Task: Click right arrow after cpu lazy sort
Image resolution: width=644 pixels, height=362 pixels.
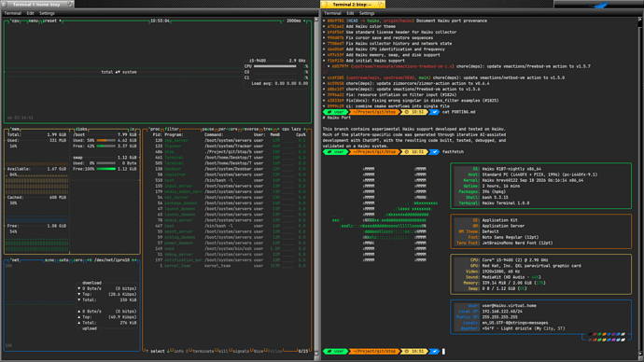Action: [x=305, y=129]
